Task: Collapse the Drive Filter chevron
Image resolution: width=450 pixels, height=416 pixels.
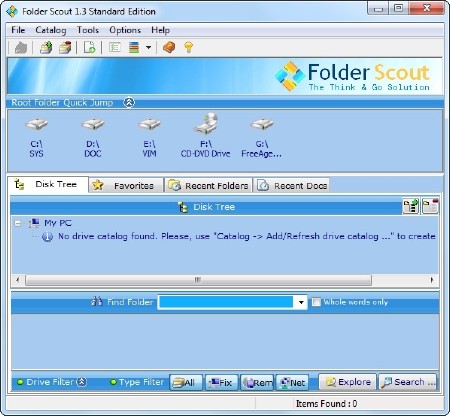Action: (82, 382)
